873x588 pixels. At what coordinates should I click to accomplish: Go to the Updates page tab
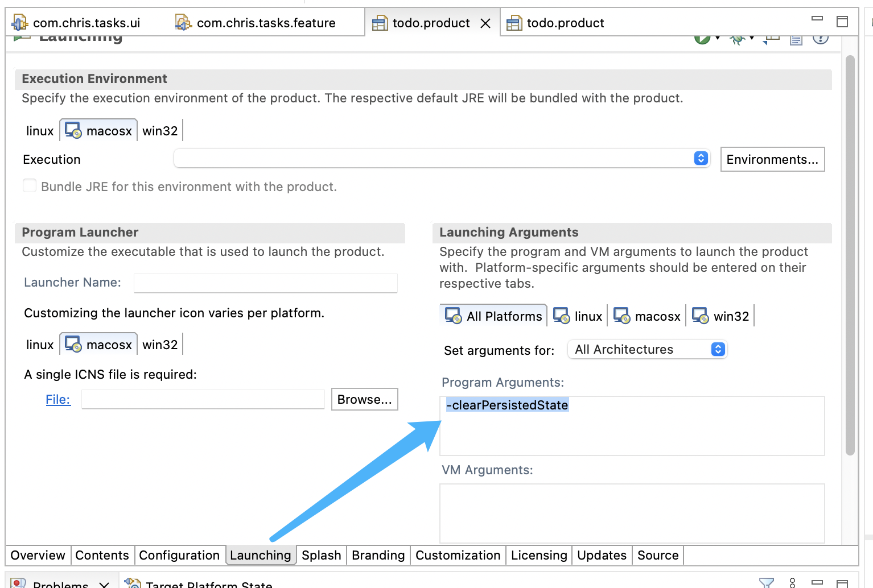(602, 555)
